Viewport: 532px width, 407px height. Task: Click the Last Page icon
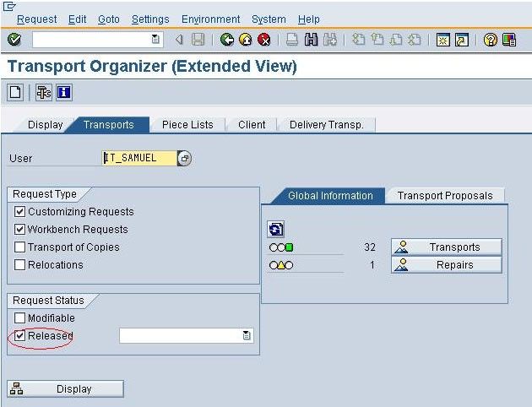coord(414,40)
